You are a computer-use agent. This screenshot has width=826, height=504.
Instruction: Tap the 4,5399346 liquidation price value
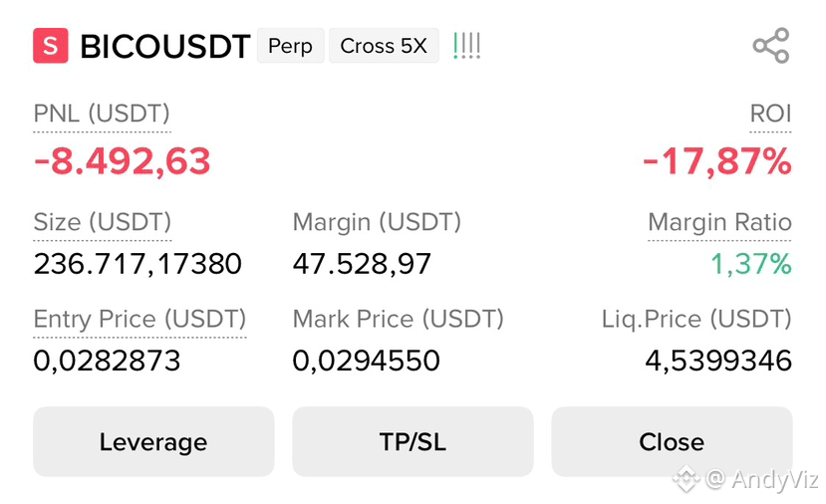tap(718, 361)
